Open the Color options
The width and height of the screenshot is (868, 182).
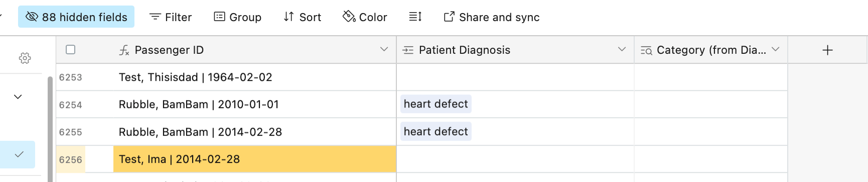[x=365, y=17]
